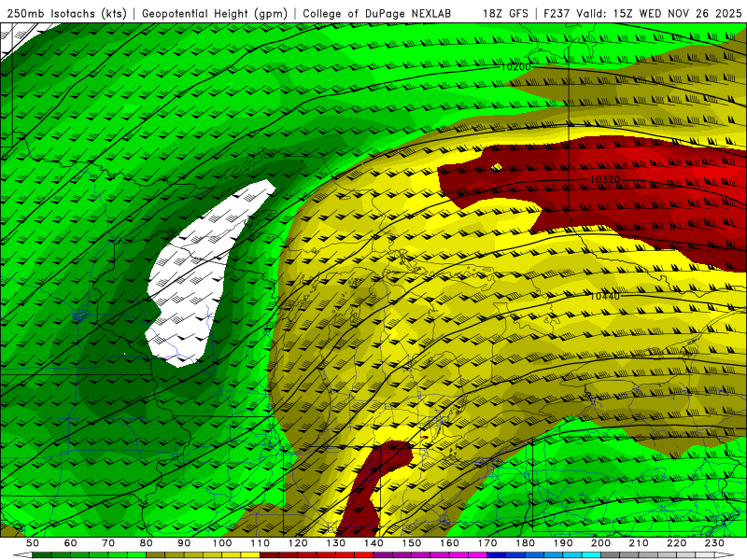Screen dimensions: 747x560
Task: Click the '200' colorbar label
Action: click(600, 543)
